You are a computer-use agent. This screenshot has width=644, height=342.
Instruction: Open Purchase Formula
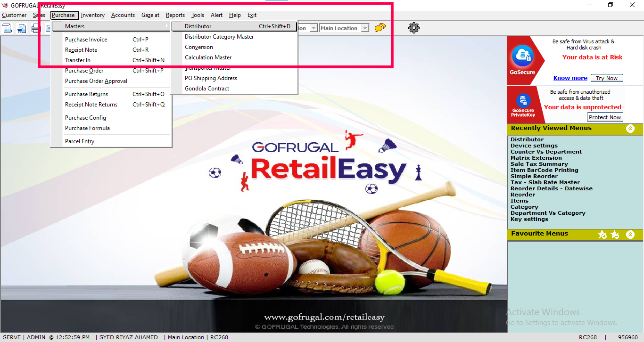111,128
